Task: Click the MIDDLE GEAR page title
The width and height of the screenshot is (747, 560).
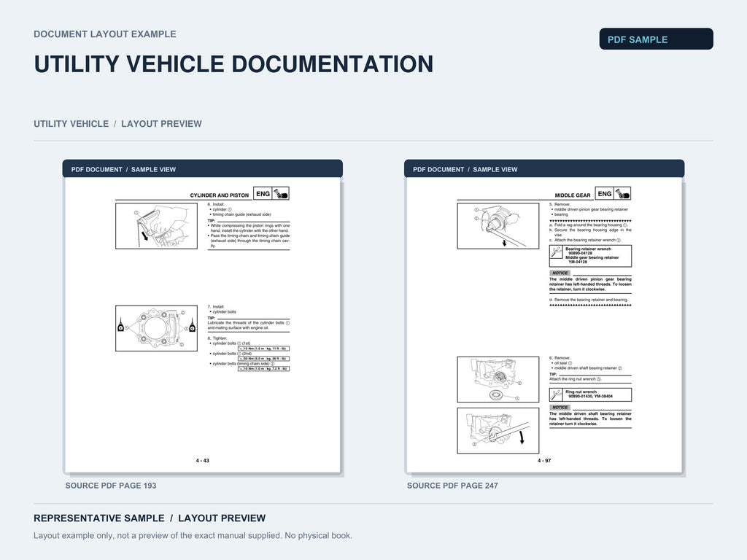Action: pos(572,195)
